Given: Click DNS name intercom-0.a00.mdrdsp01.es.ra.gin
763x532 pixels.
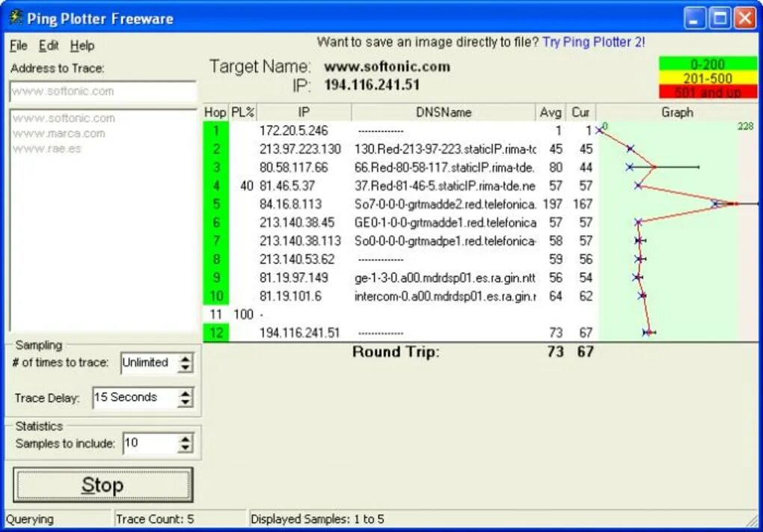Looking at the screenshot, I should 445,296.
